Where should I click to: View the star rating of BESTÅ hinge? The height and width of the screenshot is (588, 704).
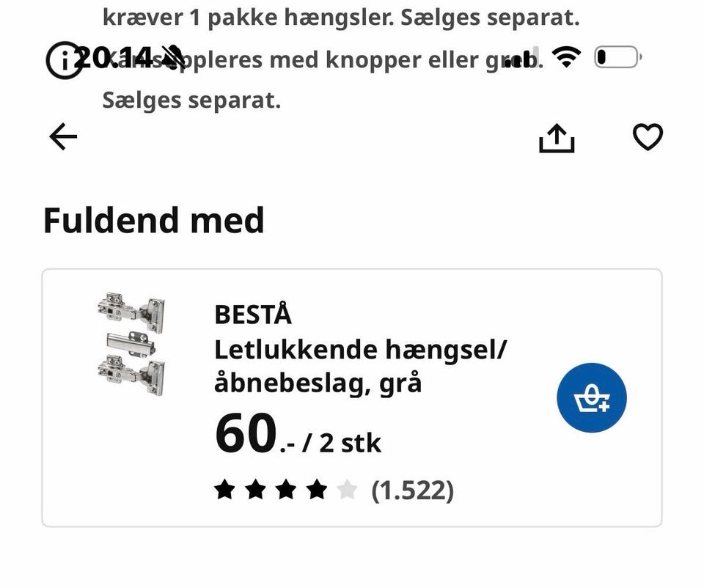[286, 489]
